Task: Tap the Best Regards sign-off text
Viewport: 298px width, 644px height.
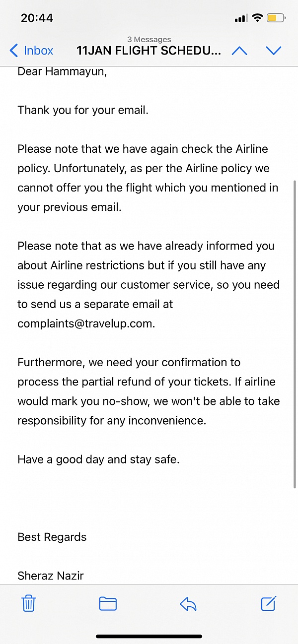Action: point(52,537)
